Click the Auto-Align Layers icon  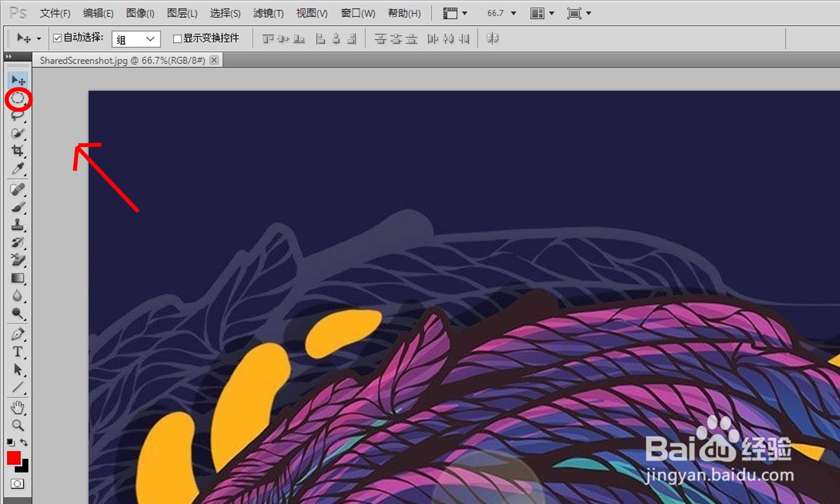tap(492, 38)
